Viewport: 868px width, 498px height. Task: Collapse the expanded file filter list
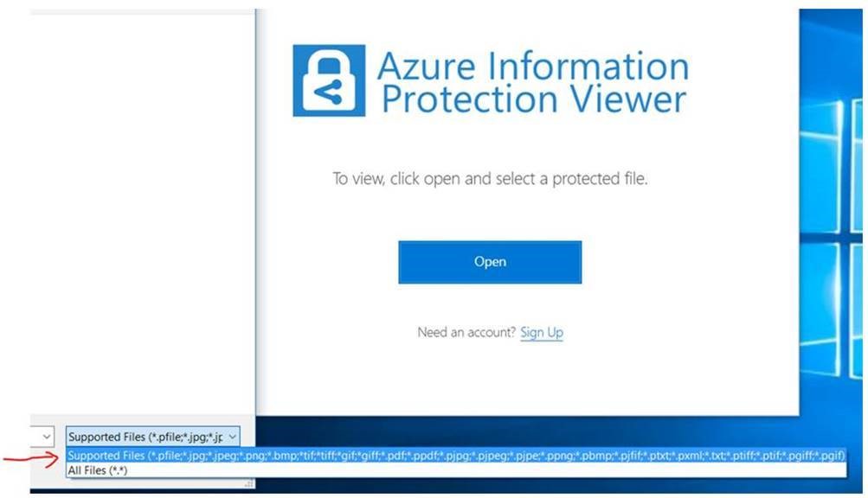pyautogui.click(x=233, y=437)
